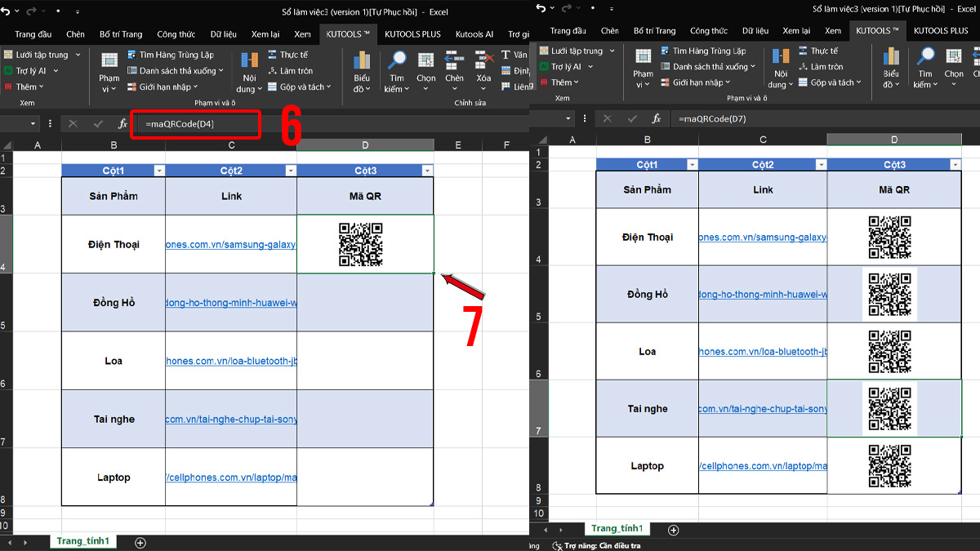980x551 pixels.
Task: Click inside the formula bar showing =maQRCode(D4)
Action: tap(188, 124)
